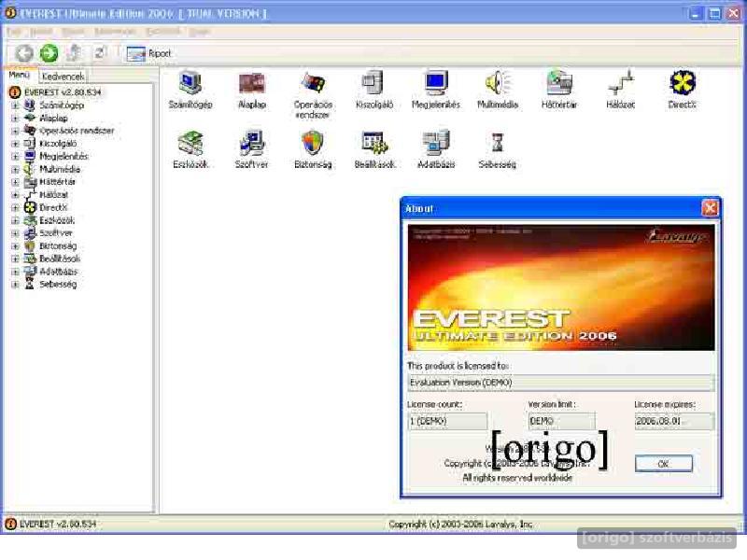The image size is (747, 560).
Task: Switch to the Kedvencek tab
Action: coord(63,77)
